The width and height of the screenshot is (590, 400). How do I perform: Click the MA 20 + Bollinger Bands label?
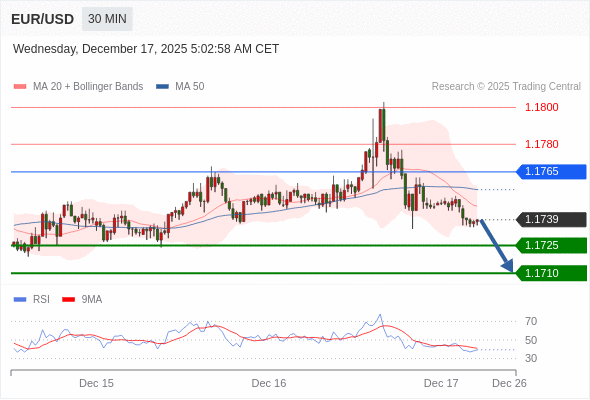click(x=88, y=87)
